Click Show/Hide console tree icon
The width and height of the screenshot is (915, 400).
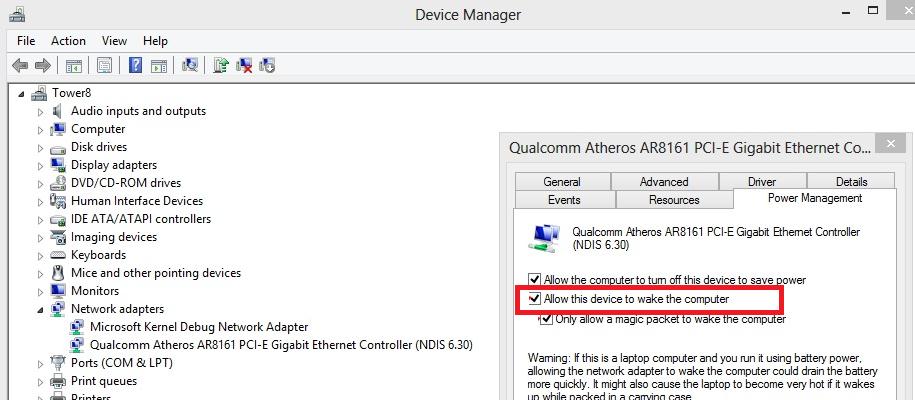click(x=73, y=66)
